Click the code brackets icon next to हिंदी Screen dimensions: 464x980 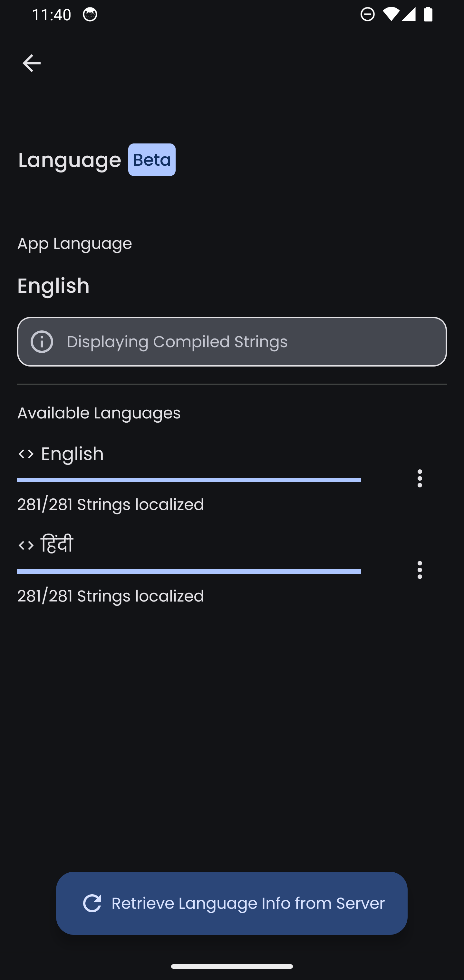(26, 545)
